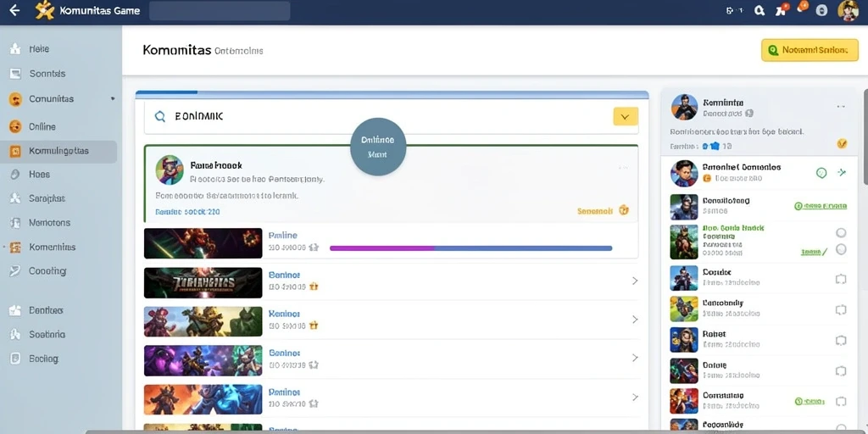The height and width of the screenshot is (434, 868).
Task: Tick the checkbox in the Comnatiage row
Action: [x=841, y=401]
